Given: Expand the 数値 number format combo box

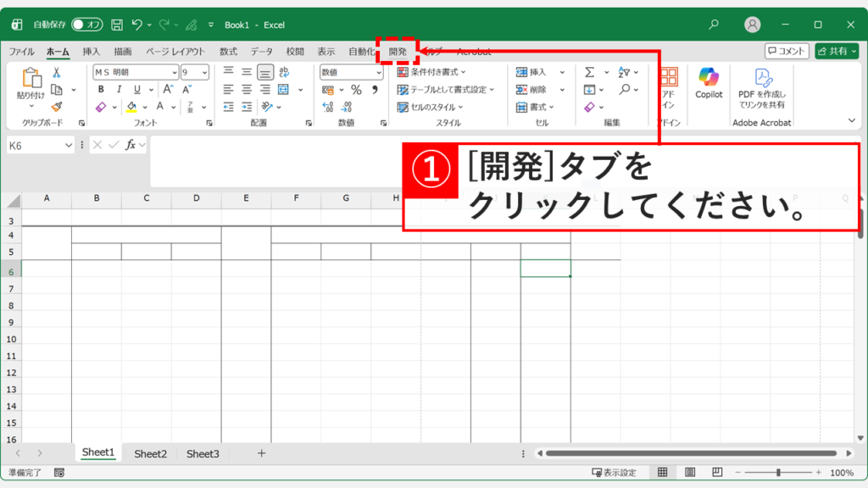Looking at the screenshot, I should point(378,72).
